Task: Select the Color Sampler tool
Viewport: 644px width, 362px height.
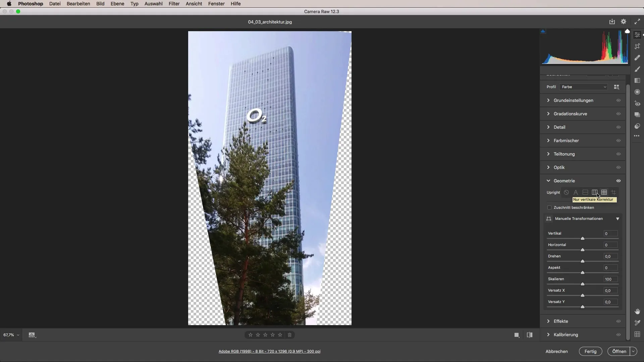Action: 637,323
